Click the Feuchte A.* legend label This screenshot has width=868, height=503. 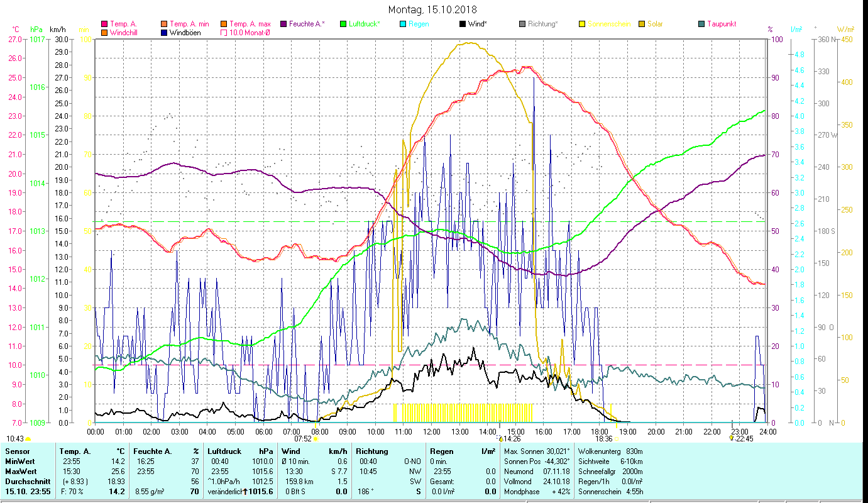pos(307,24)
